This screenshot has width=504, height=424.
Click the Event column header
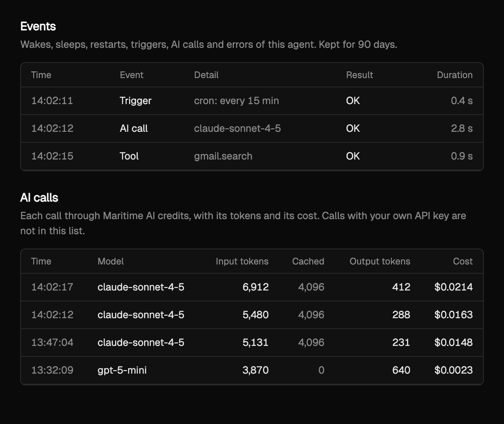[131, 75]
